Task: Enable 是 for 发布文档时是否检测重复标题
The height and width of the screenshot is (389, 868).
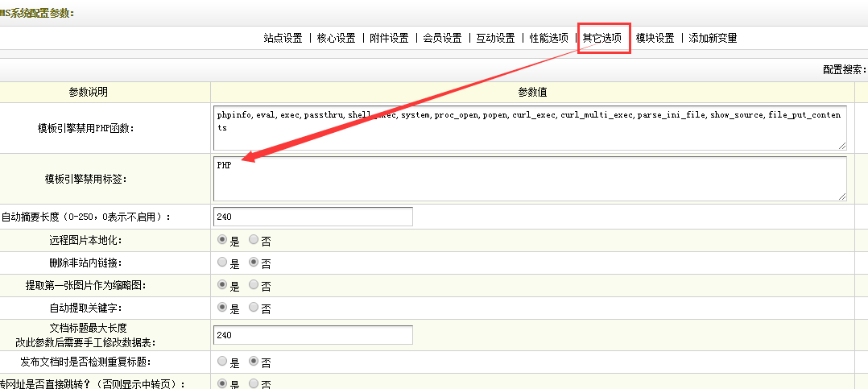Action: click(223, 362)
